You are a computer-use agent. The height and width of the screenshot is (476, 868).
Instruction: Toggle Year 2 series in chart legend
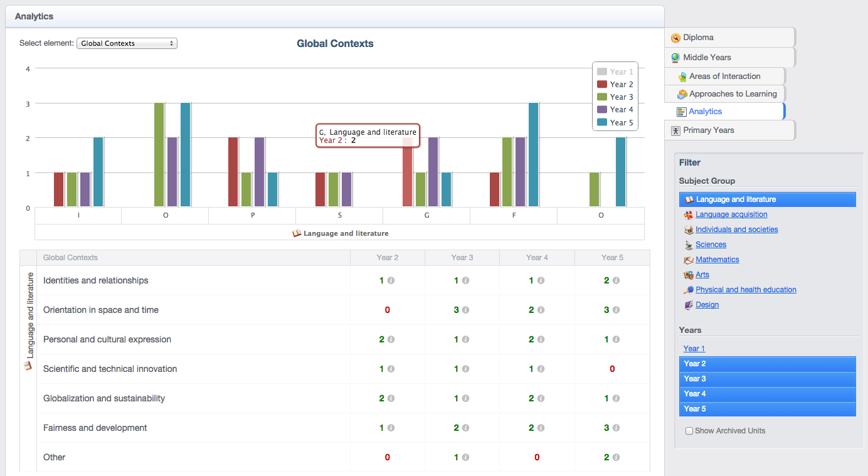(615, 84)
